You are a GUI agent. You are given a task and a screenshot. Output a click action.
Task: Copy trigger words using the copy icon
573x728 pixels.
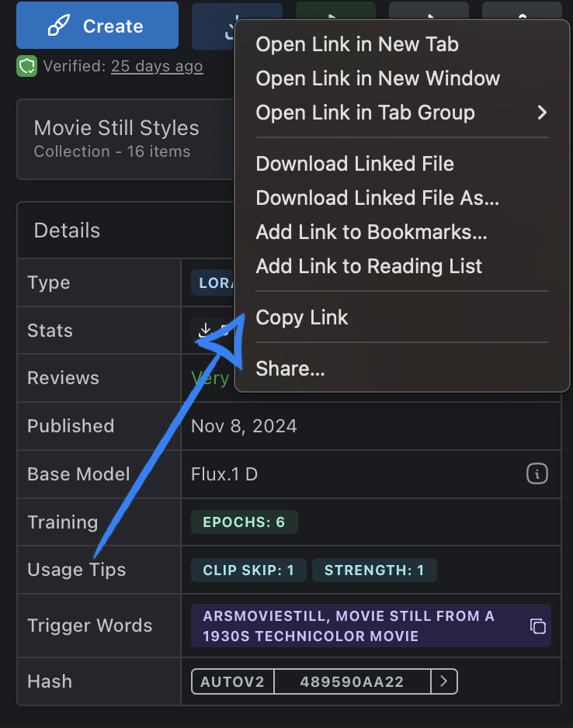pyautogui.click(x=537, y=626)
